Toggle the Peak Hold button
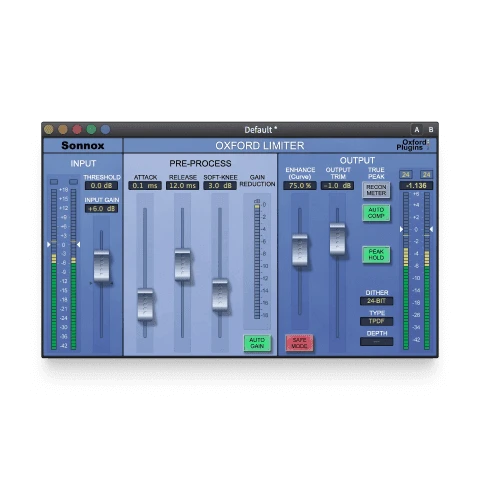Image resolution: width=480 pixels, height=480 pixels. point(376,255)
